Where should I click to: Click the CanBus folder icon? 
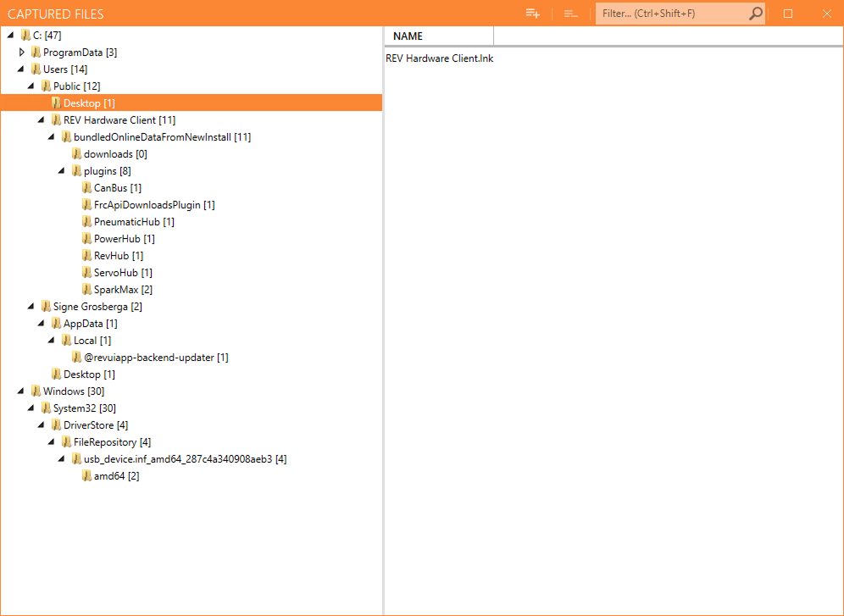pyautogui.click(x=86, y=188)
